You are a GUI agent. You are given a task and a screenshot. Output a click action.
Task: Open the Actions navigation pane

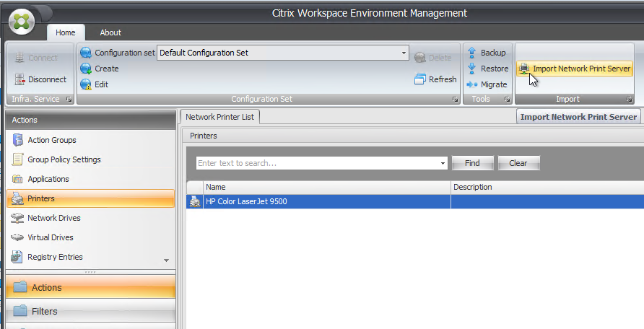pos(90,286)
